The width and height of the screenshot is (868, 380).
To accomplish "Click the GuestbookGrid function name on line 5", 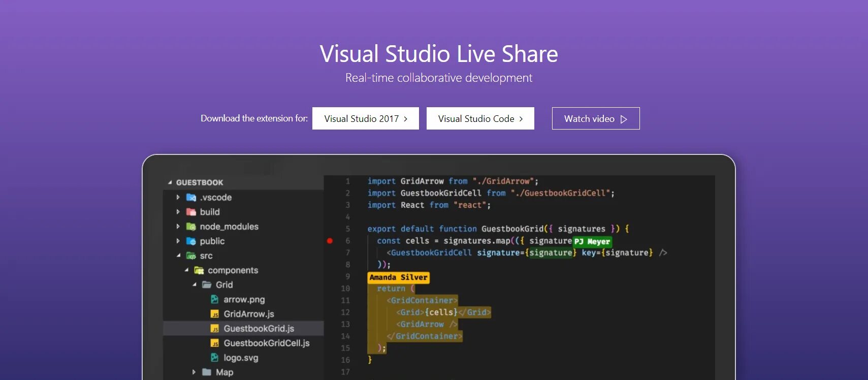I will (x=512, y=229).
